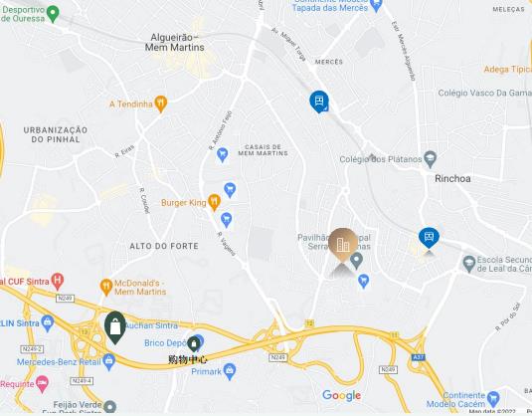Click the Rinchoa locality label
532x416 pixels.
(x=452, y=178)
